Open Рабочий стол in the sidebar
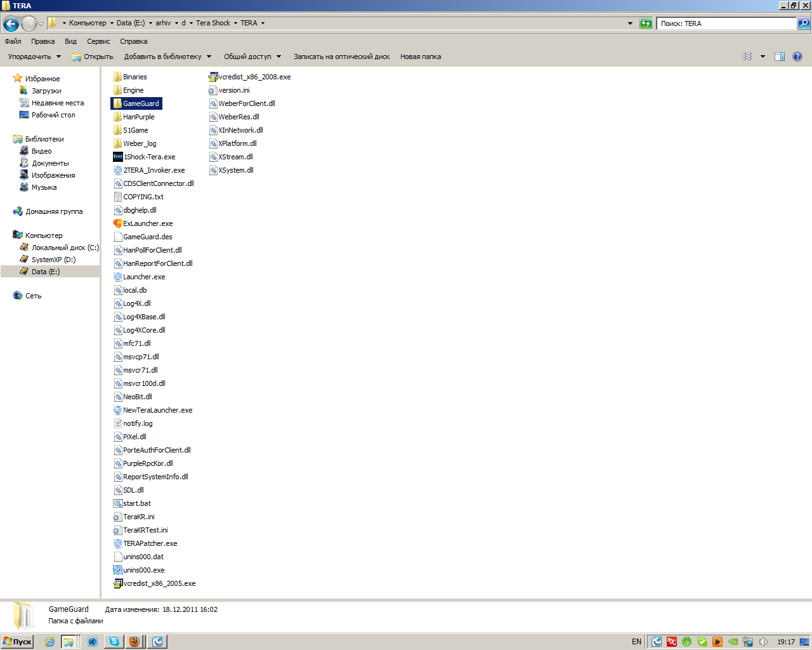 pos(53,115)
